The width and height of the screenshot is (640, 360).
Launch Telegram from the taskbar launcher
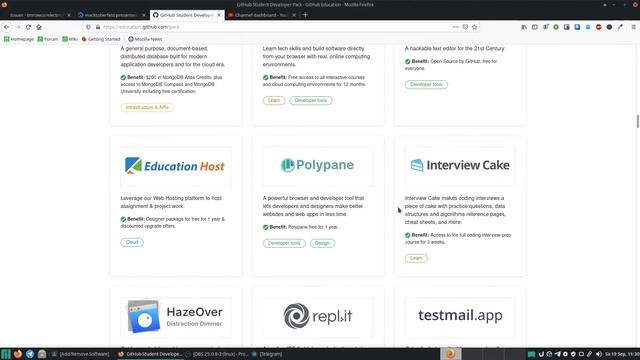pyautogui.click(x=30, y=354)
